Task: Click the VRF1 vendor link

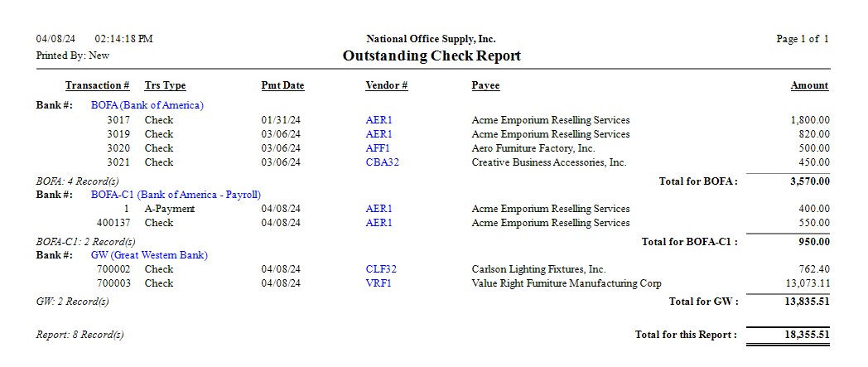Action: pyautogui.click(x=379, y=283)
